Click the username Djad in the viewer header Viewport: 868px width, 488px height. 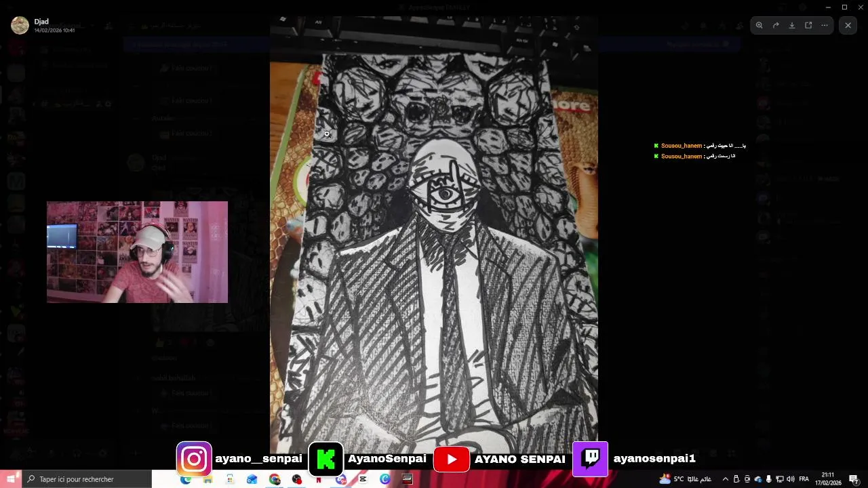41,22
